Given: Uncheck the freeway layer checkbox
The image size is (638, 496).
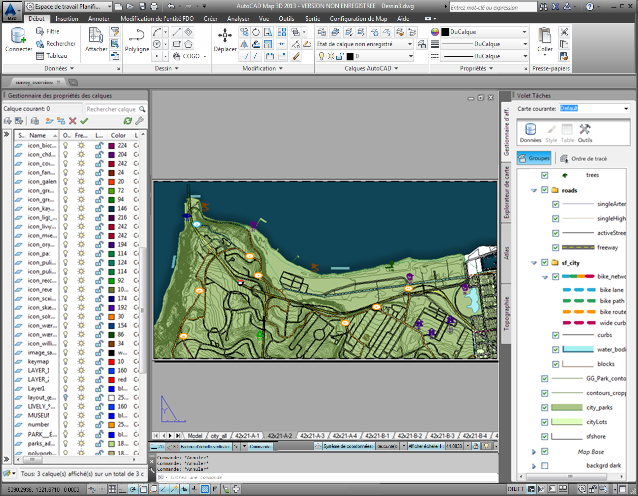Looking at the screenshot, I should click(556, 247).
